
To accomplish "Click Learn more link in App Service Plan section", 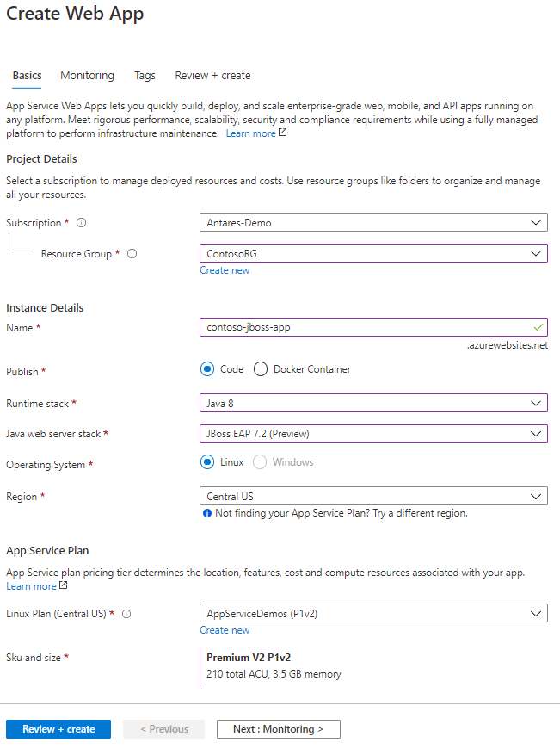I will click(x=33, y=585).
